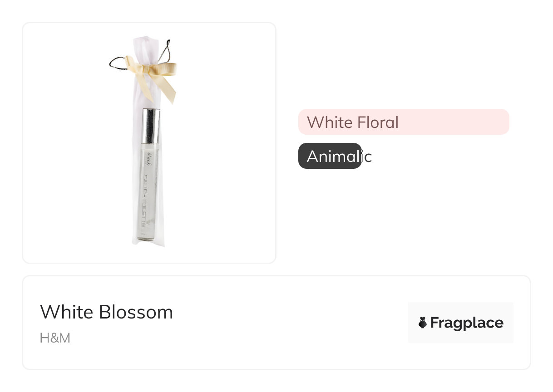This screenshot has height=392, width=553.
Task: Click the hanging ribbon tail below the bow
Action: (166, 91)
